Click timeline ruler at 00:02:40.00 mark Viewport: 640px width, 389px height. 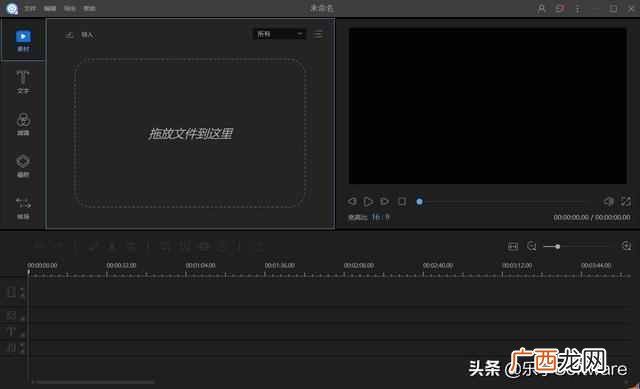click(438, 265)
